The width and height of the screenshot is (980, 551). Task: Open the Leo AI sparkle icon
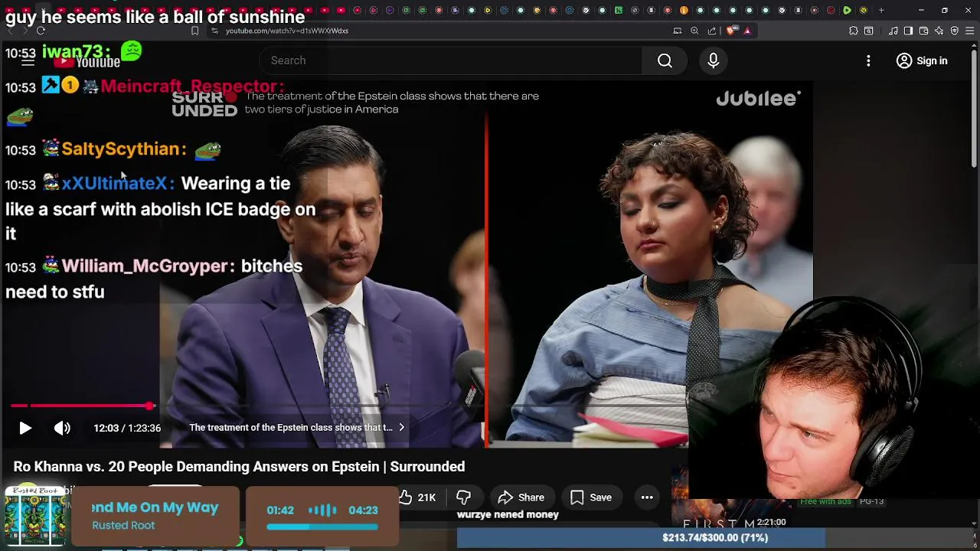[x=939, y=31]
